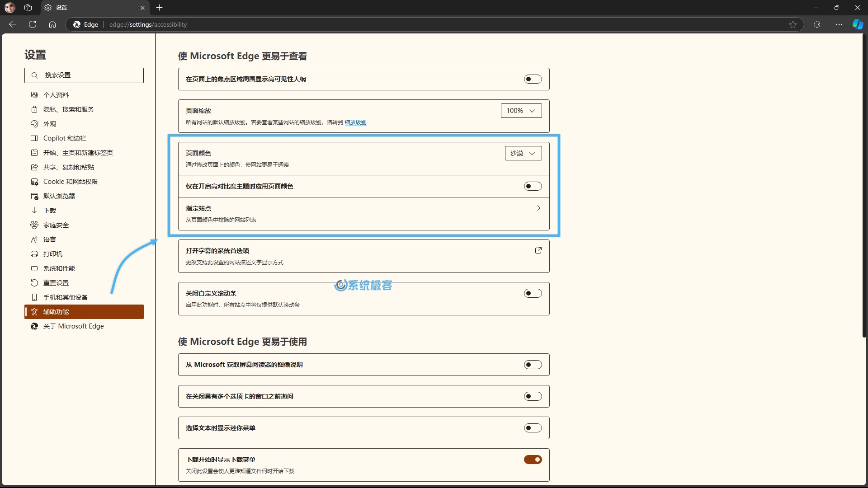Open the extensions puzzle icon
Screen dimensions: 868x488
coord(817,24)
